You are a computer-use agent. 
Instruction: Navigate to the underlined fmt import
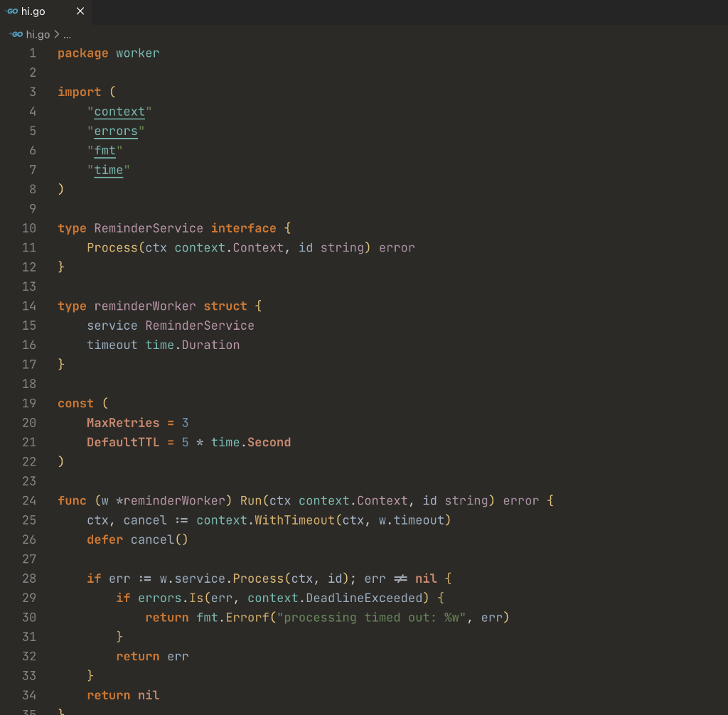pos(105,150)
